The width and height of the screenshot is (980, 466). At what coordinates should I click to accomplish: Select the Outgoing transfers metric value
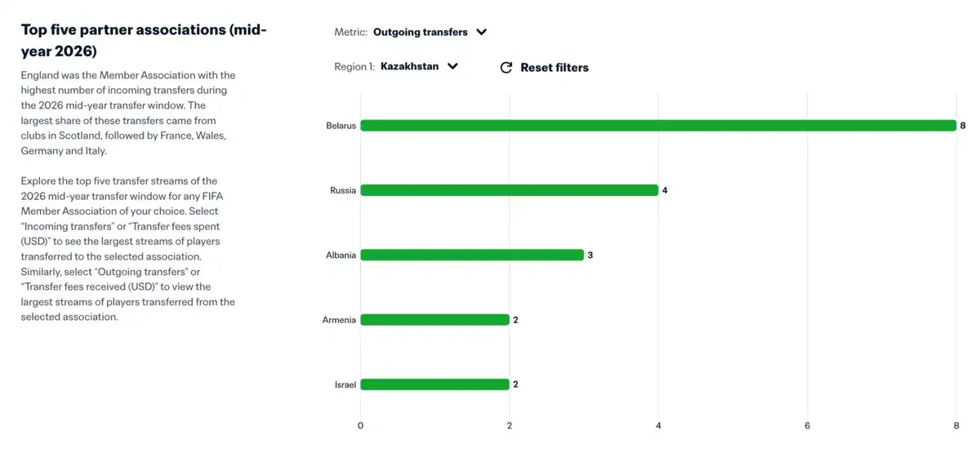pos(421,33)
